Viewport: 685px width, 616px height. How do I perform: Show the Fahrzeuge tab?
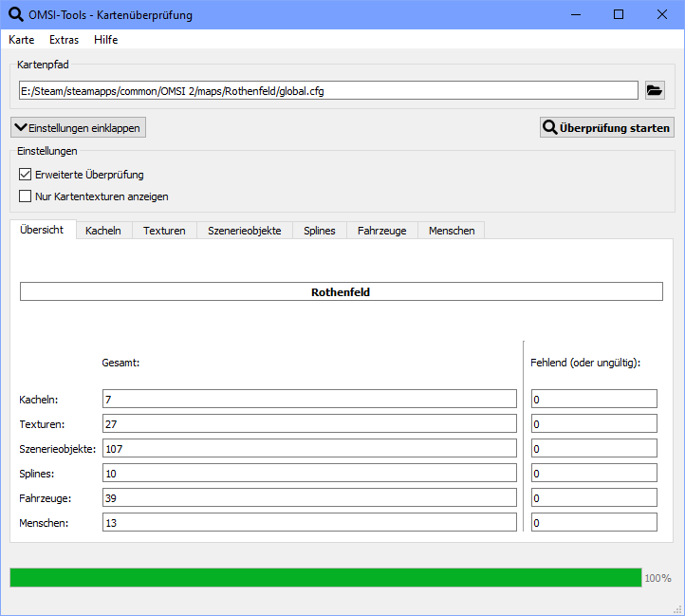[x=381, y=231]
